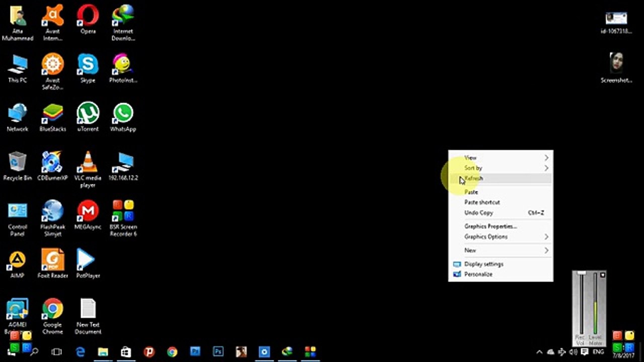The height and width of the screenshot is (362, 644).
Task: Open Internet Download Manager from the taskbar
Action: (287, 352)
